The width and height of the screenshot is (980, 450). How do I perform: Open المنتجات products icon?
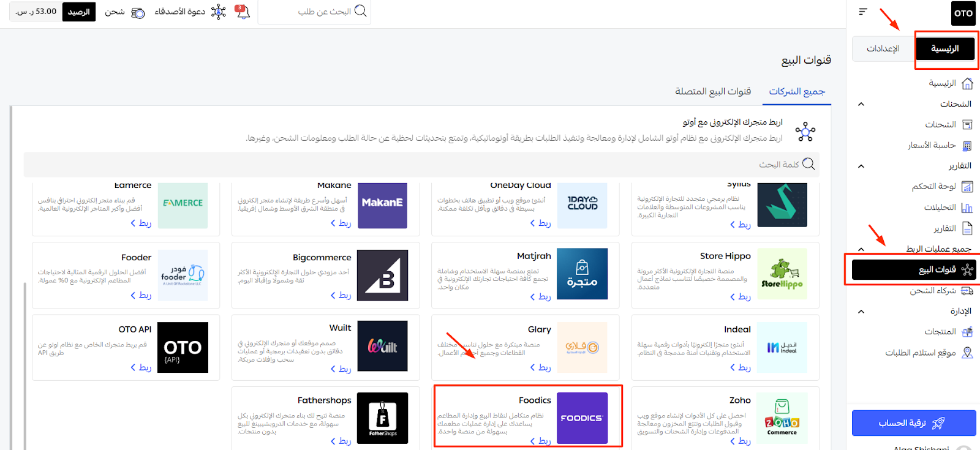968,332
